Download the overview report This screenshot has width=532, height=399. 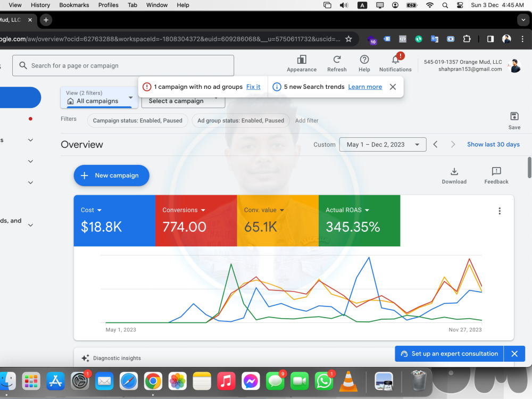[x=454, y=176]
